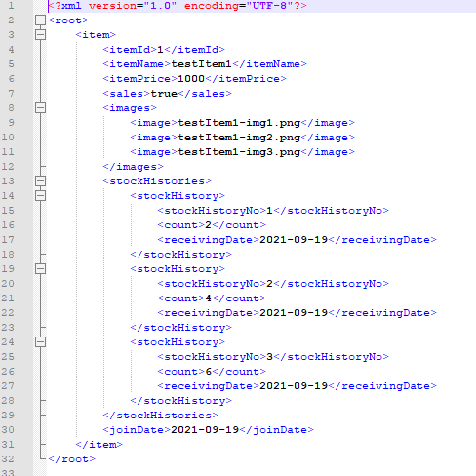
Task: Click testItem1-img3.png text
Action: pos(239,152)
